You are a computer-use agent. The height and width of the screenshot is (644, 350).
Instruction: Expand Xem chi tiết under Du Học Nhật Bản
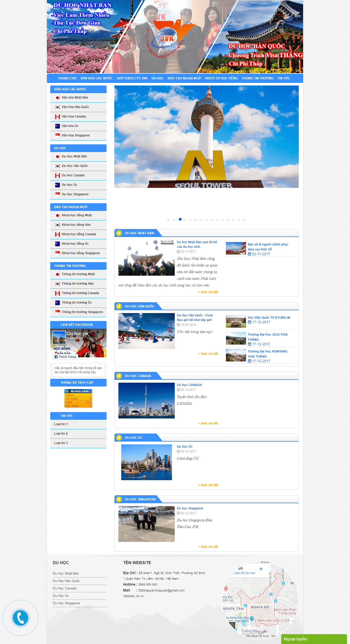point(208,292)
